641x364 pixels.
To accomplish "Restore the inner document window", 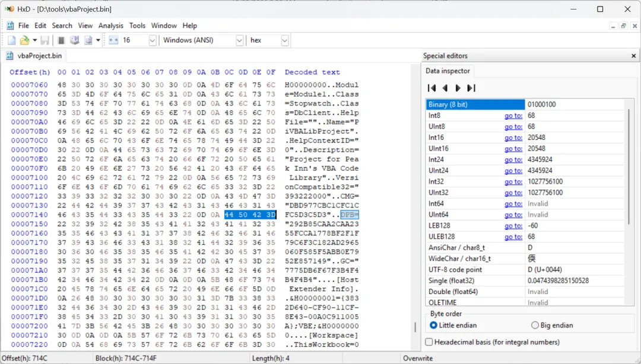I will [x=623, y=25].
